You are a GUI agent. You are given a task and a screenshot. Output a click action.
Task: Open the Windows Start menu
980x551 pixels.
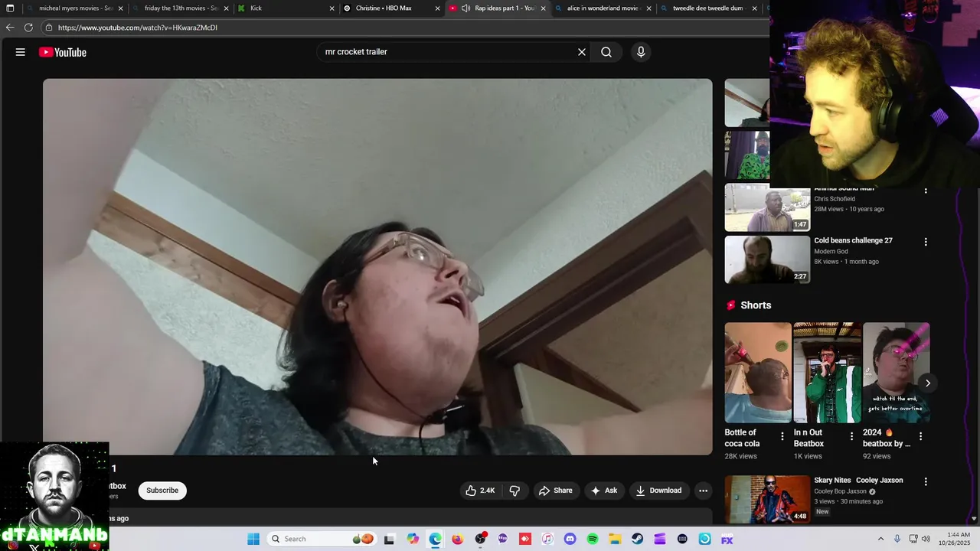pyautogui.click(x=253, y=539)
